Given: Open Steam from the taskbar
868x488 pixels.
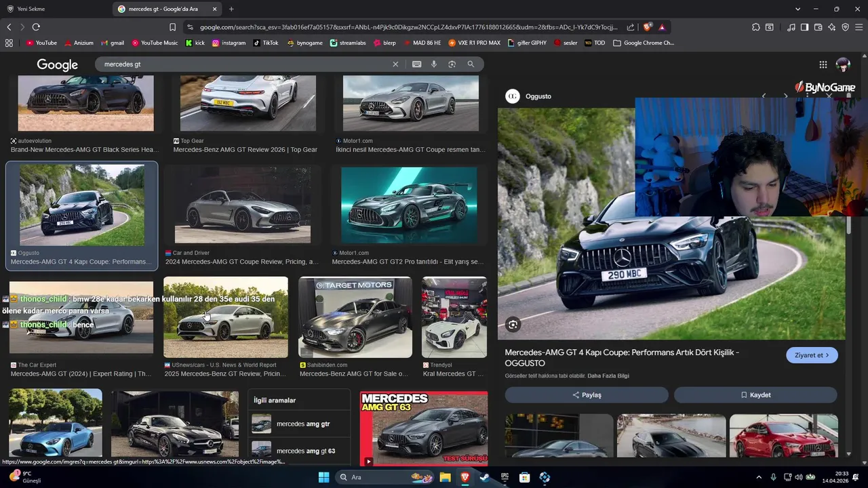Looking at the screenshot, I should 485,477.
